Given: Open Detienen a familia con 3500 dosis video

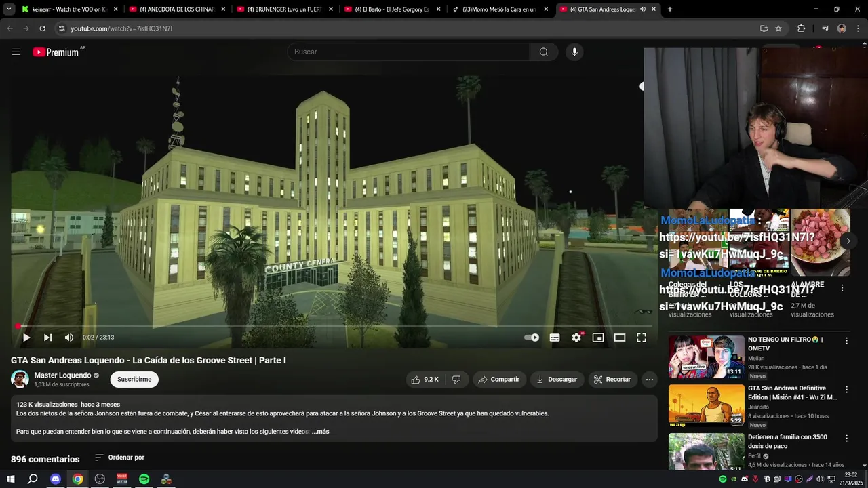Looking at the screenshot, I should [x=787, y=441].
